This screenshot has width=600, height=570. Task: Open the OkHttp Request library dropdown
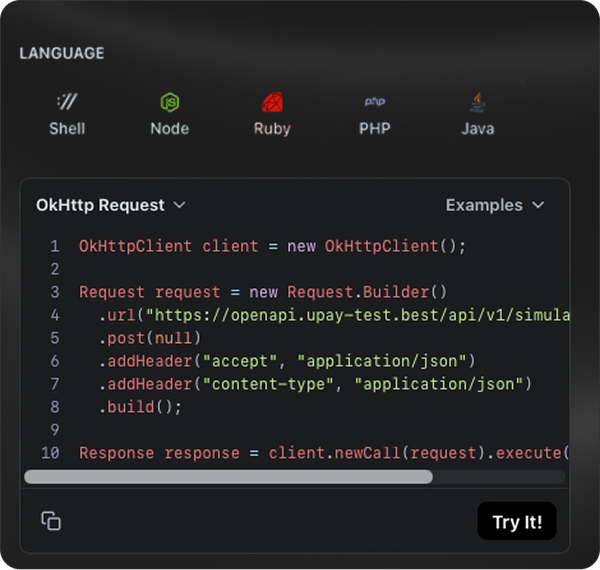click(111, 205)
